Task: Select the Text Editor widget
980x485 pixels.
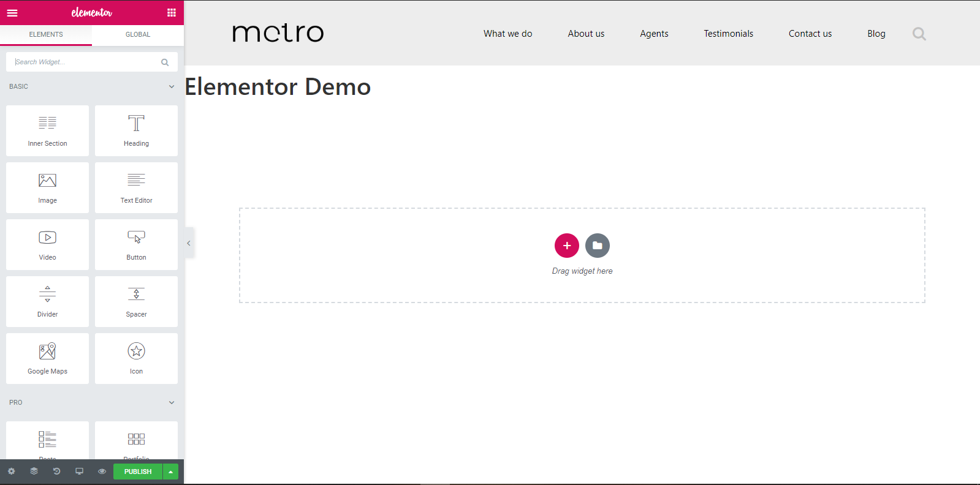Action: 136,187
